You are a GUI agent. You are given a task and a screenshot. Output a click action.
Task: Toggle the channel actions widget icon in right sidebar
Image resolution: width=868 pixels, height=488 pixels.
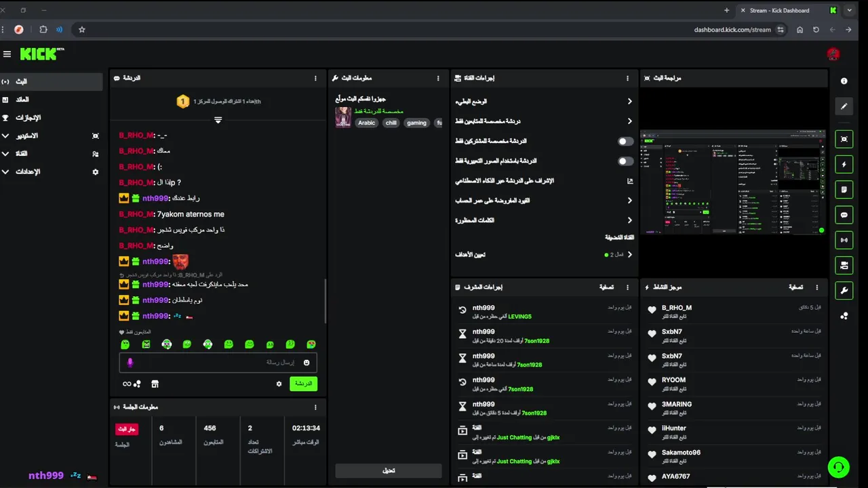[x=844, y=265]
